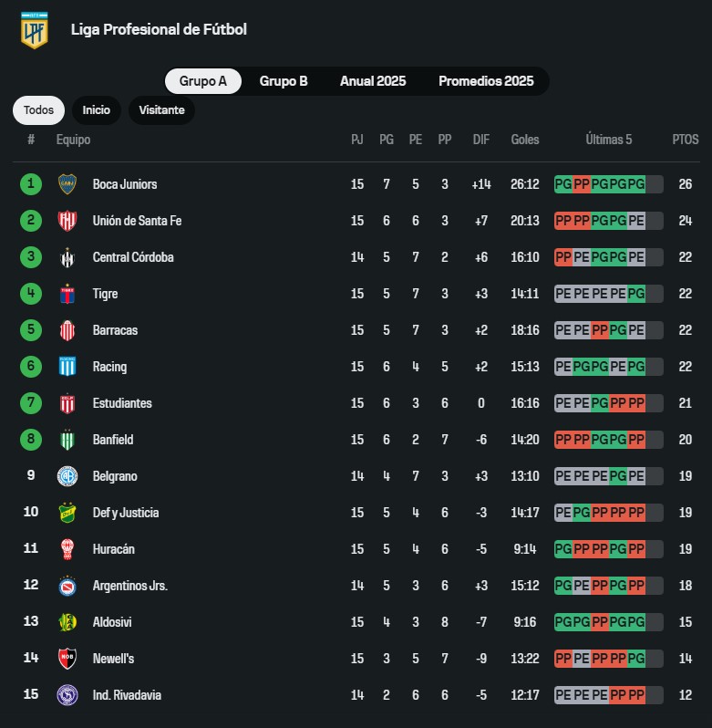The width and height of the screenshot is (712, 728).
Task: Click the Liga Profesional LPF logo
Action: pos(34,30)
